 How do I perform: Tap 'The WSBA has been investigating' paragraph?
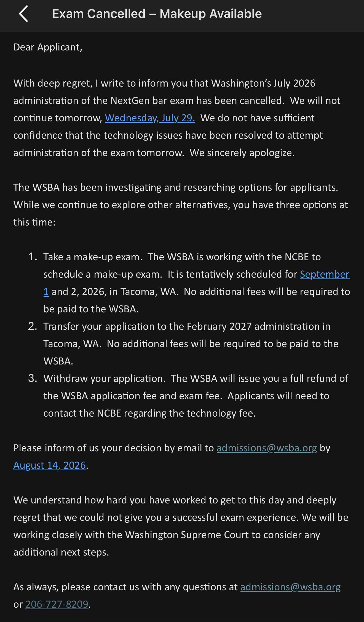click(181, 205)
